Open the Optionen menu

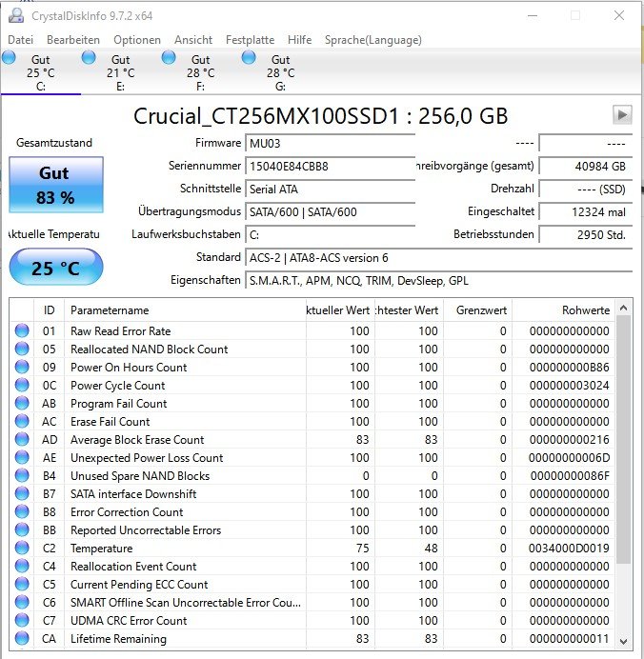tap(137, 40)
